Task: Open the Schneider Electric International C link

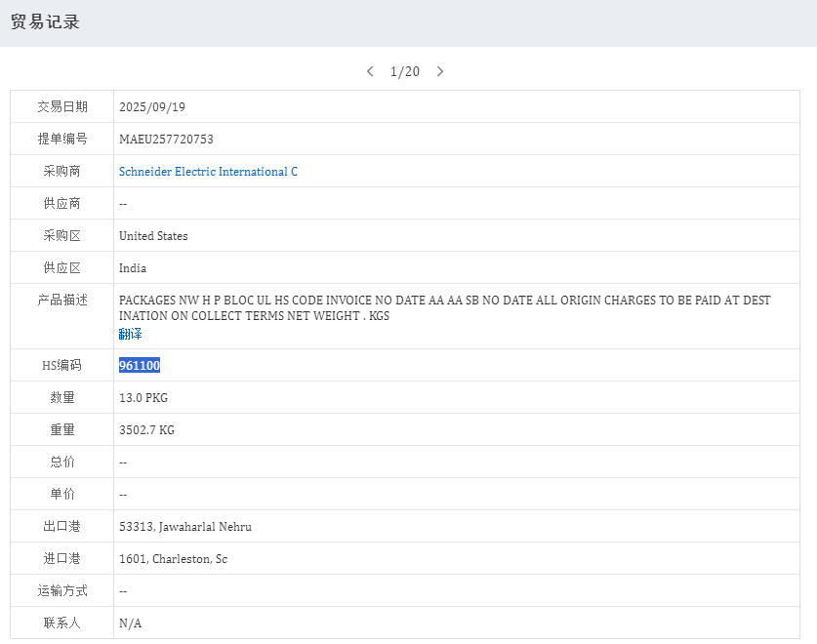Action: click(208, 172)
